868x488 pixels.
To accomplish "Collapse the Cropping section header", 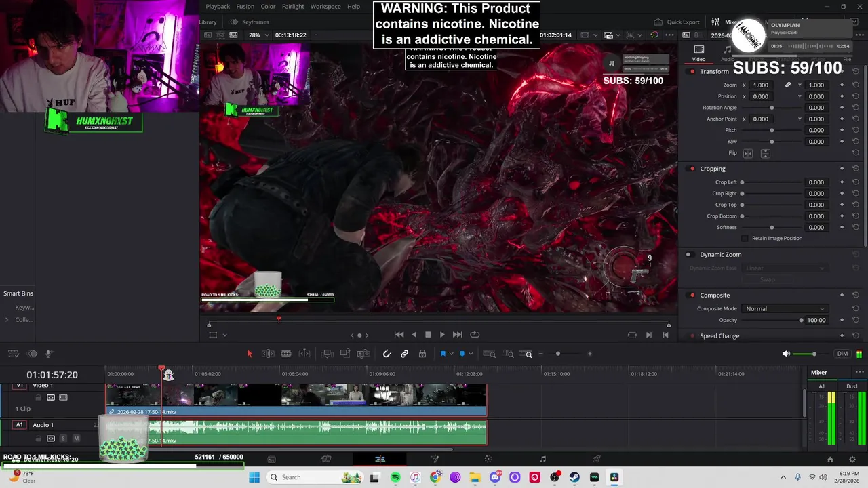I will [713, 169].
